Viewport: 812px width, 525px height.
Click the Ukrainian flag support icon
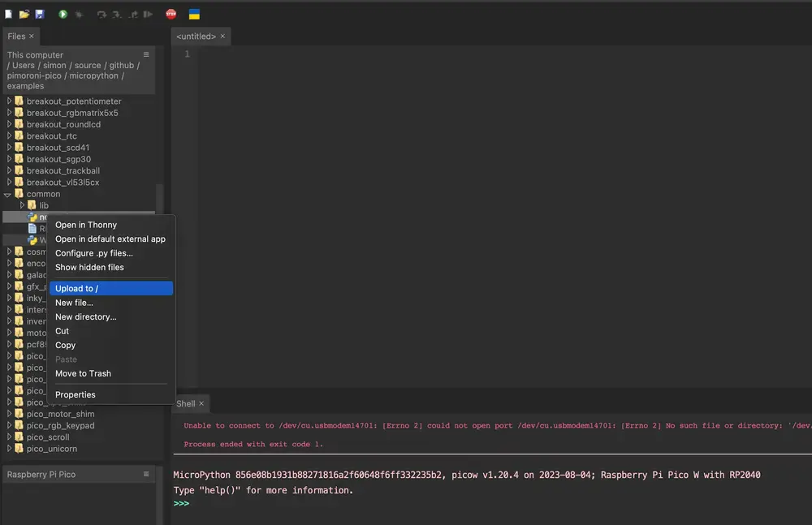[x=193, y=13]
